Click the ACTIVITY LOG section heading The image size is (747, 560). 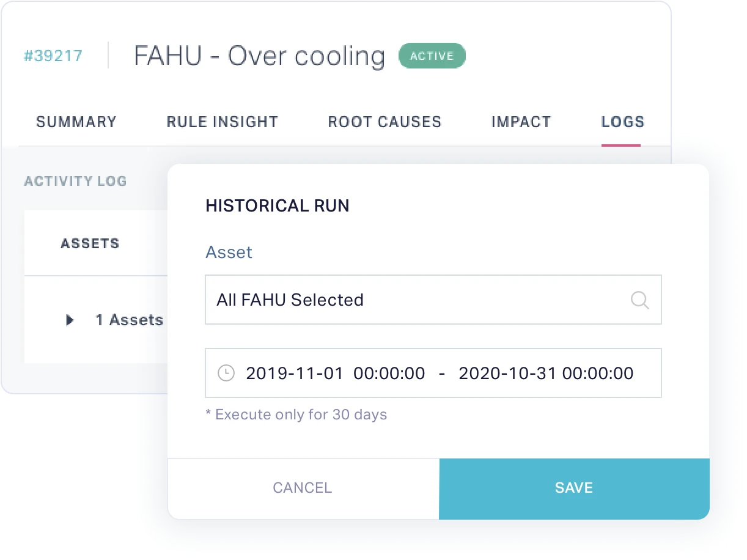pos(75,181)
